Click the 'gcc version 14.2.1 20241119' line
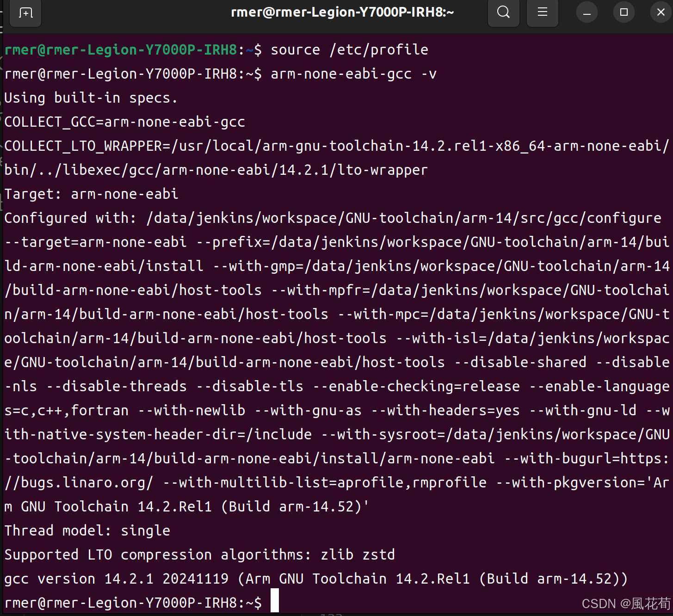This screenshot has width=673, height=616. [x=316, y=579]
